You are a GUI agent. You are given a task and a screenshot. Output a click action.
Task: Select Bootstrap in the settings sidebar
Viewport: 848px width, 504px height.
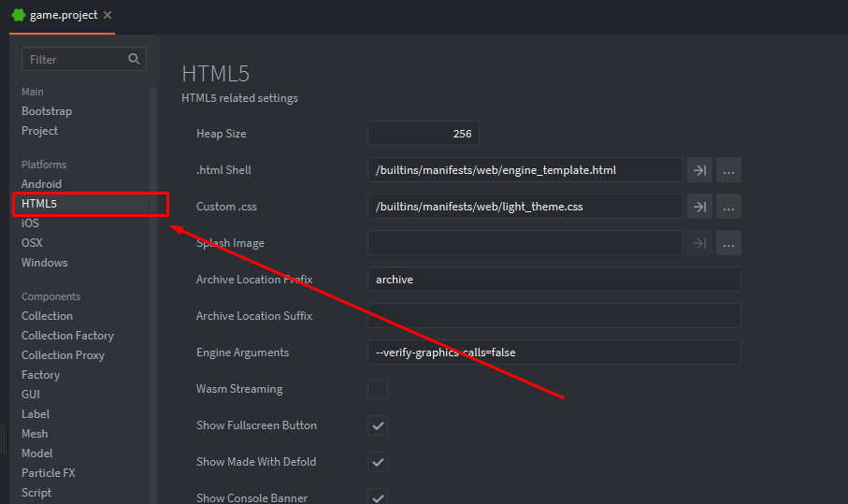click(47, 111)
